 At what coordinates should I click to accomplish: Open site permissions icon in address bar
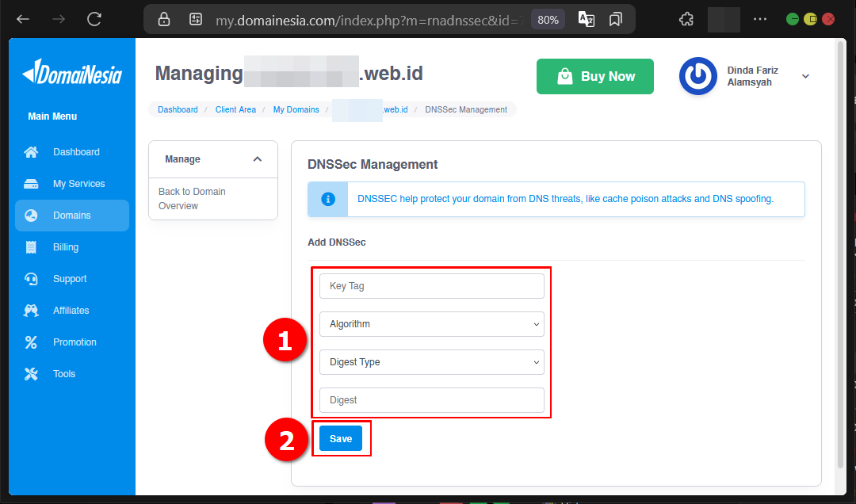tap(196, 20)
